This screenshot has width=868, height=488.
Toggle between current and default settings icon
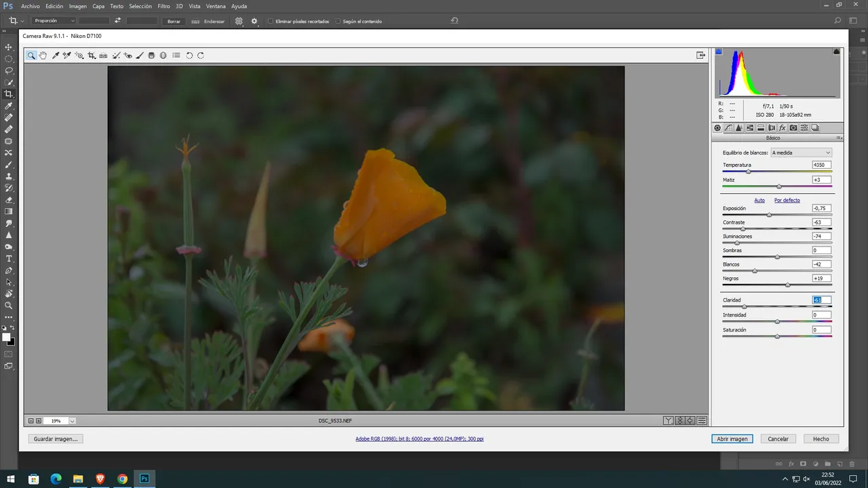pos(702,421)
